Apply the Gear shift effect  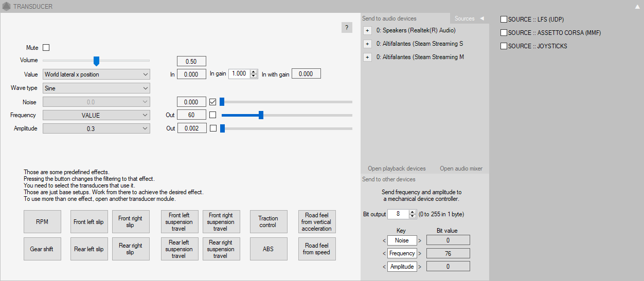click(42, 249)
